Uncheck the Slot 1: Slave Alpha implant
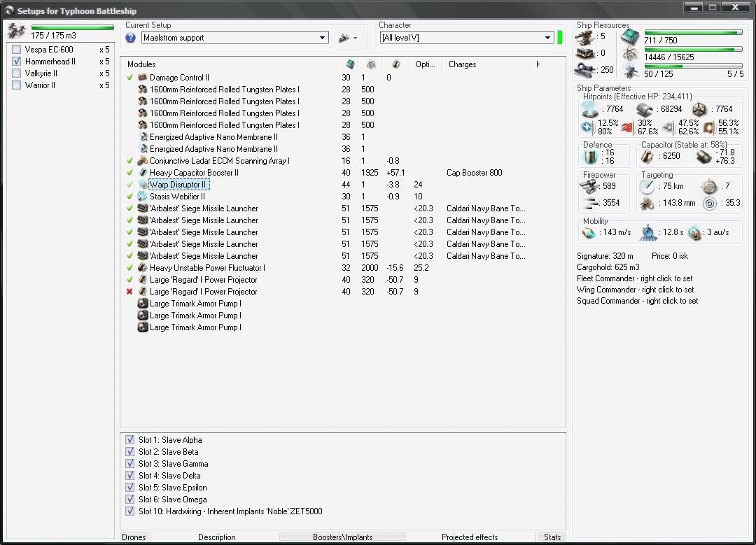Viewport: 756px width, 545px height. [129, 440]
